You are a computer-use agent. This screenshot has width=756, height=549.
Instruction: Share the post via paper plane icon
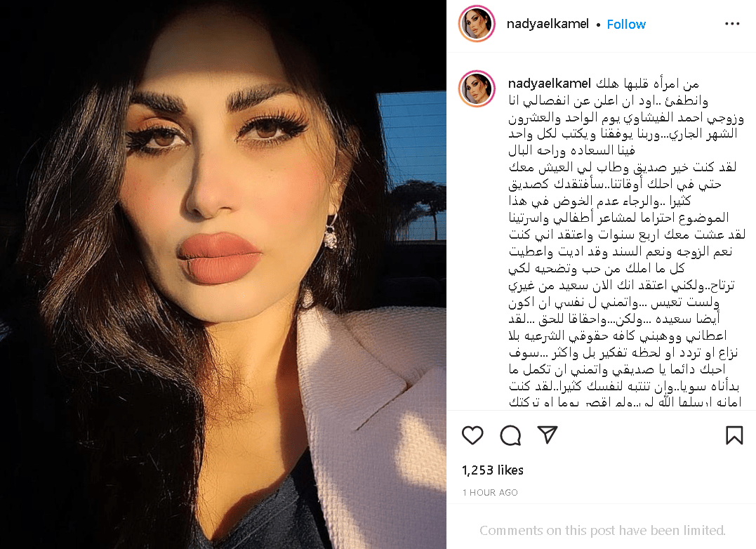tap(548, 435)
